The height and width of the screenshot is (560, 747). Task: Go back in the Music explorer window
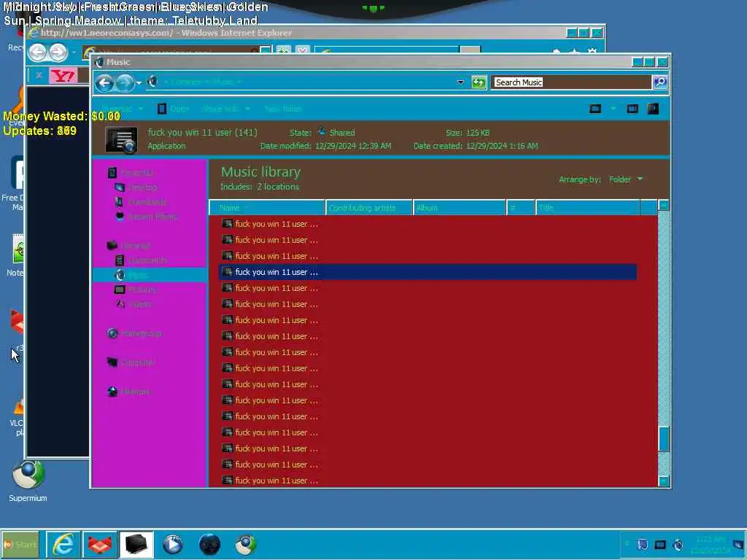(x=104, y=83)
